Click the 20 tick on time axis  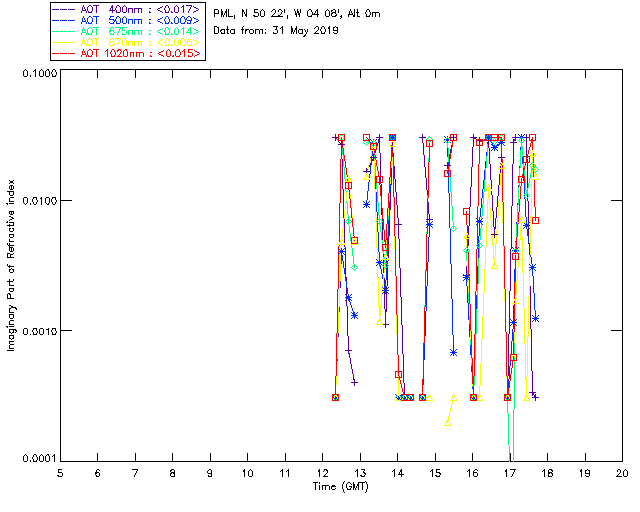coord(622,472)
